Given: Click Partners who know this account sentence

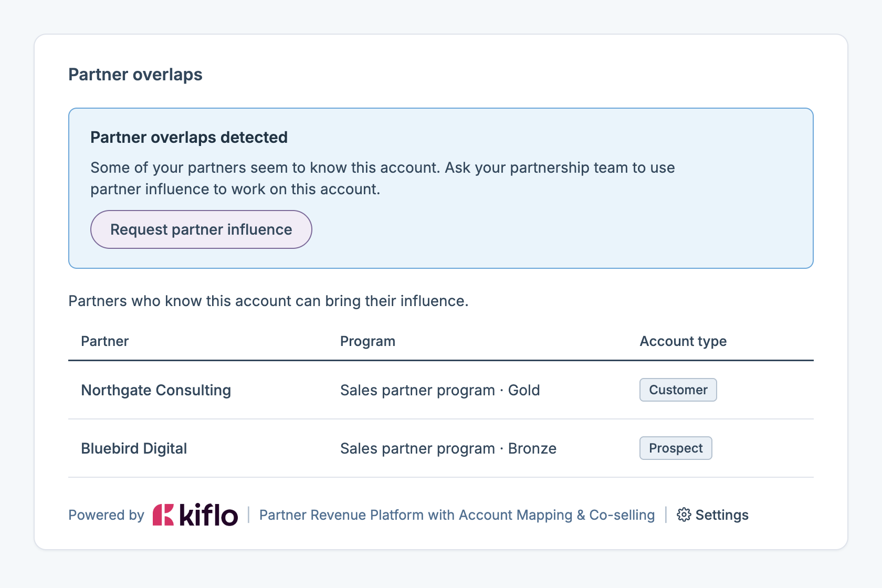Looking at the screenshot, I should point(268,301).
